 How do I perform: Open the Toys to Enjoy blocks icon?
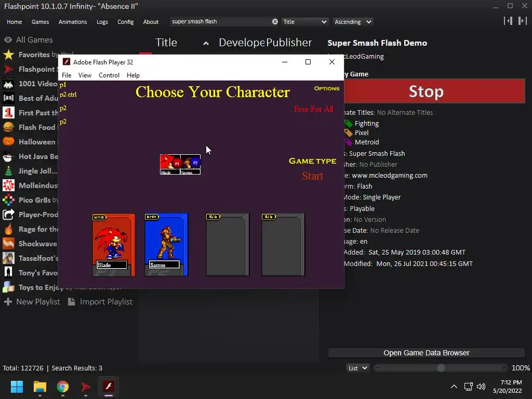click(8, 287)
